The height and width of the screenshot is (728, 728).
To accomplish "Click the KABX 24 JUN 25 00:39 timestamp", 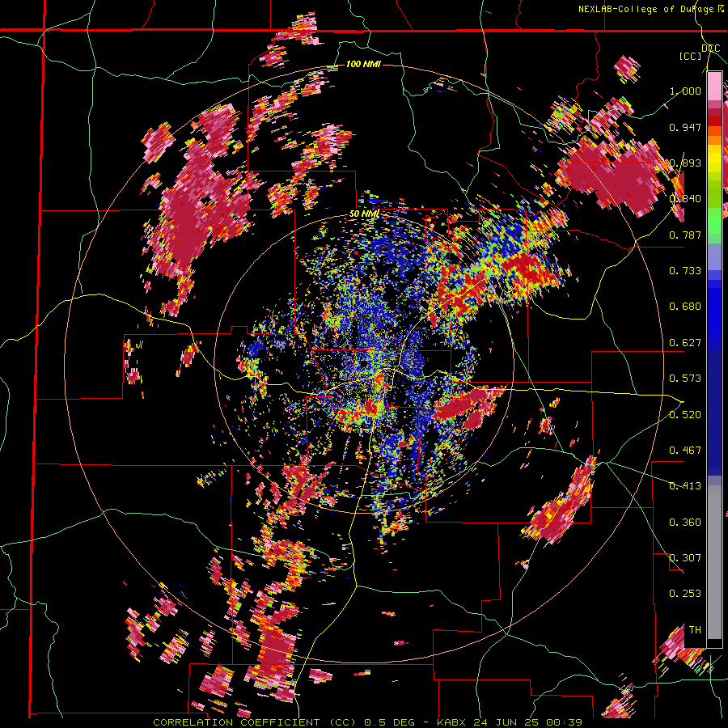I will pyautogui.click(x=510, y=722).
